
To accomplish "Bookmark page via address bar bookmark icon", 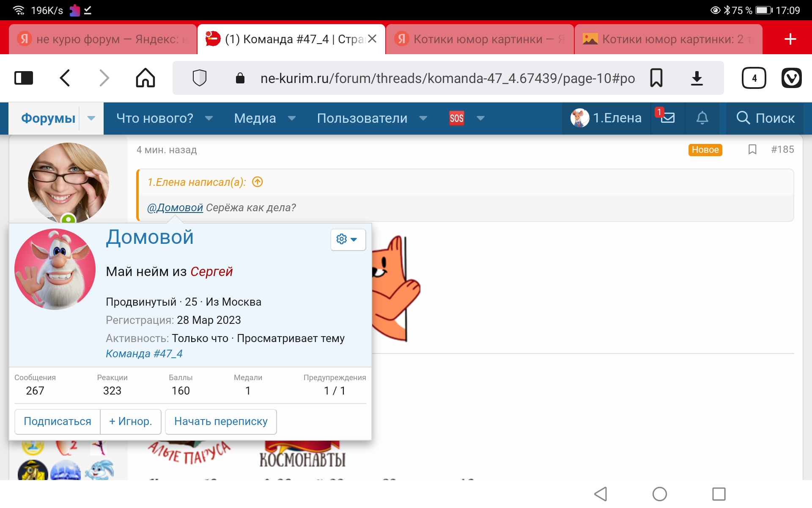I will click(656, 78).
